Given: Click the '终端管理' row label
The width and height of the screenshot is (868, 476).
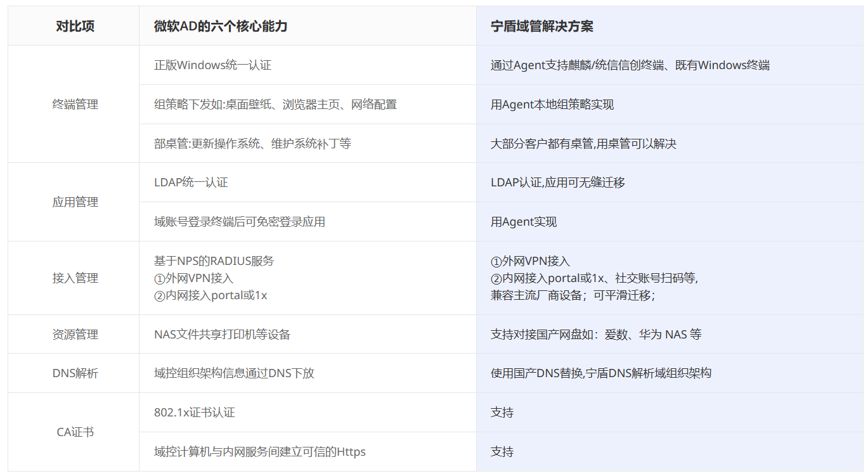Looking at the screenshot, I should 75,105.
